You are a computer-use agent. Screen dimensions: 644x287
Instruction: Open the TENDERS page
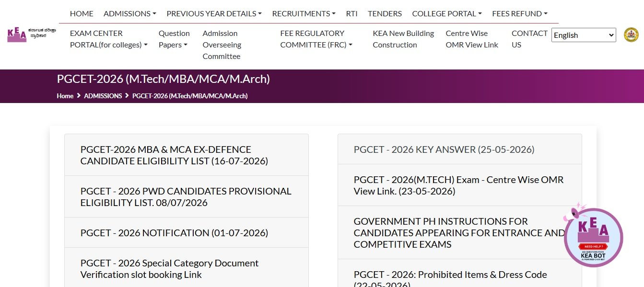(385, 13)
